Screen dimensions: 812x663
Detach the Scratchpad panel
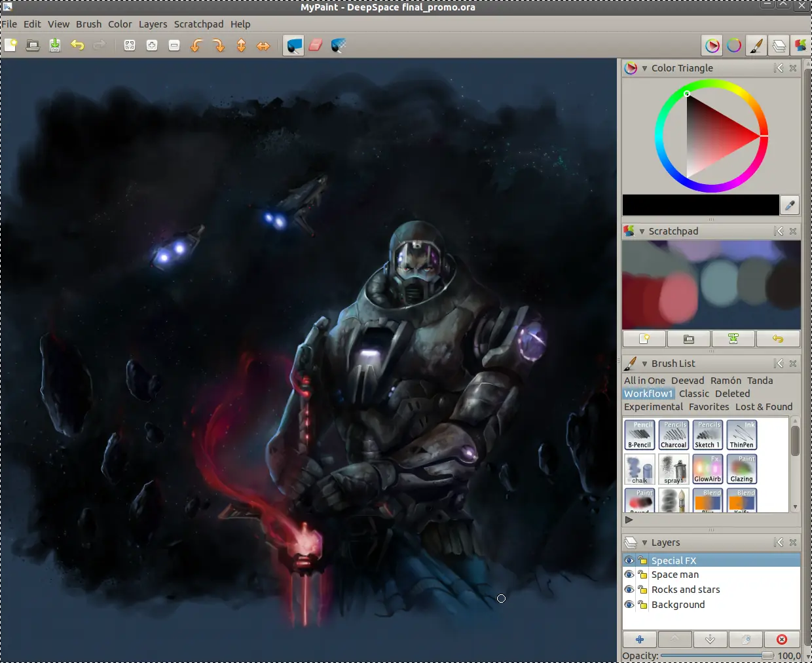[778, 231]
